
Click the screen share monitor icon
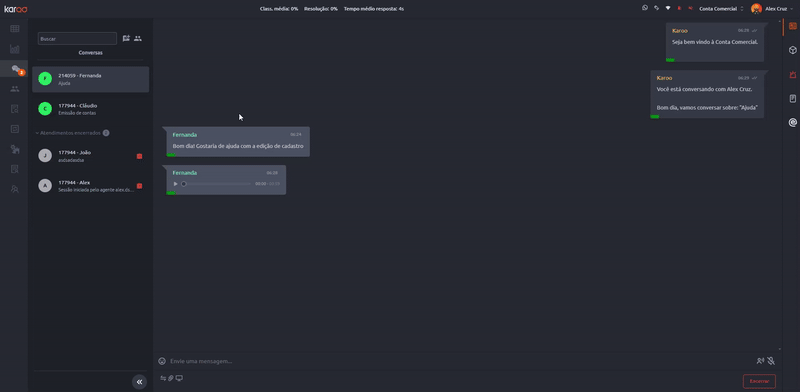(179, 378)
